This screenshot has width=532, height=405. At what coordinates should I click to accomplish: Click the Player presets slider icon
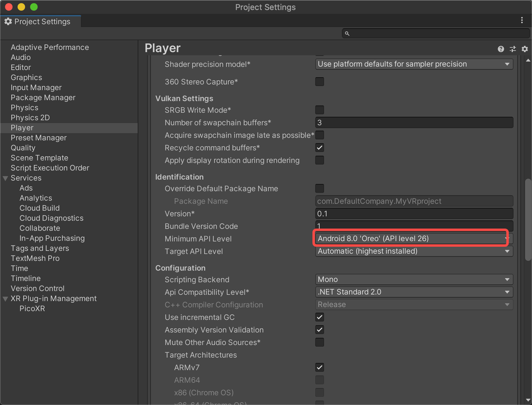click(x=513, y=49)
